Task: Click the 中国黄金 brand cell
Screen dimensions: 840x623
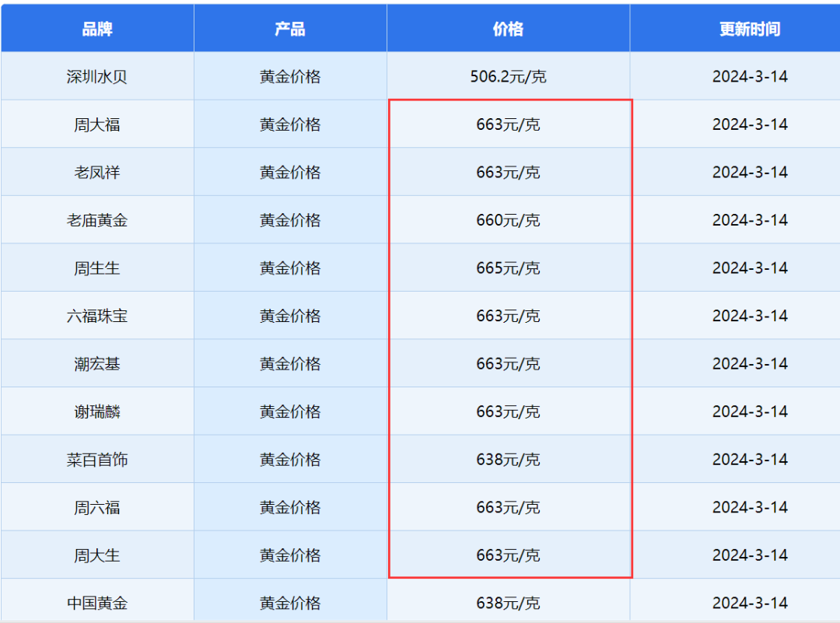Action: (x=97, y=603)
